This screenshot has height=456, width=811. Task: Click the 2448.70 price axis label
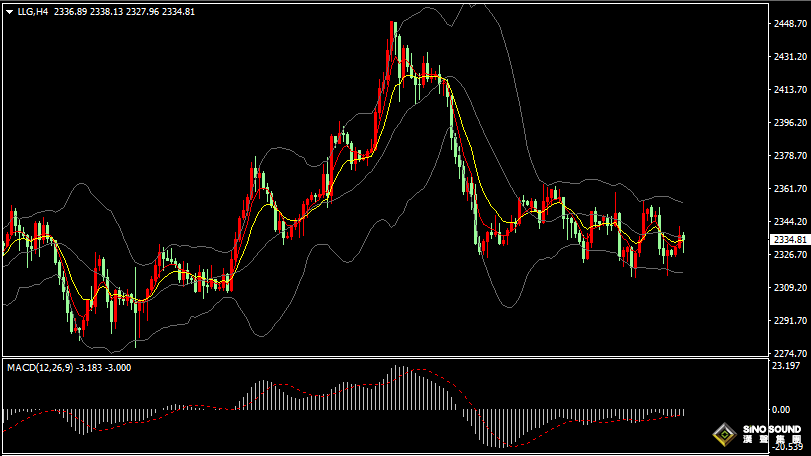coord(789,24)
